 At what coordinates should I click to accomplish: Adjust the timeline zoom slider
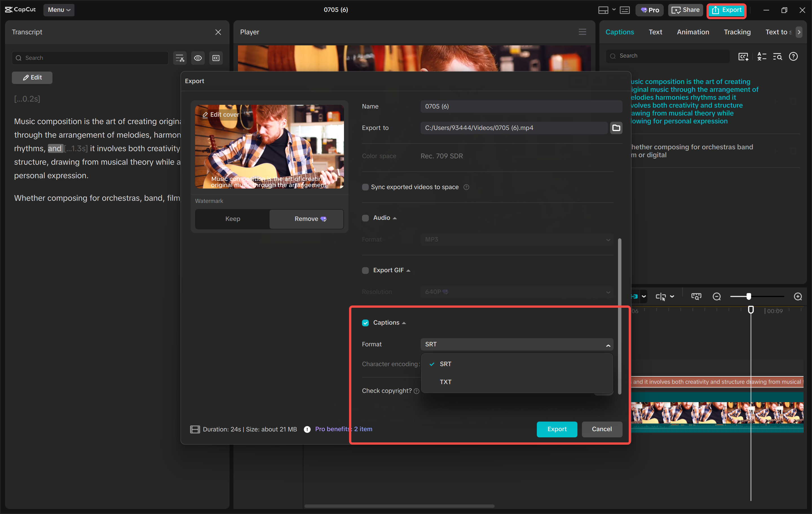(x=749, y=296)
